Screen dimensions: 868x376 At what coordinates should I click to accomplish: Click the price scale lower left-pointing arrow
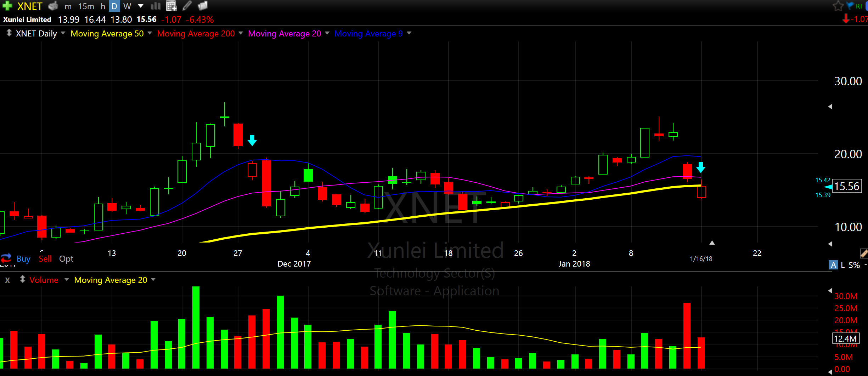[x=830, y=244]
